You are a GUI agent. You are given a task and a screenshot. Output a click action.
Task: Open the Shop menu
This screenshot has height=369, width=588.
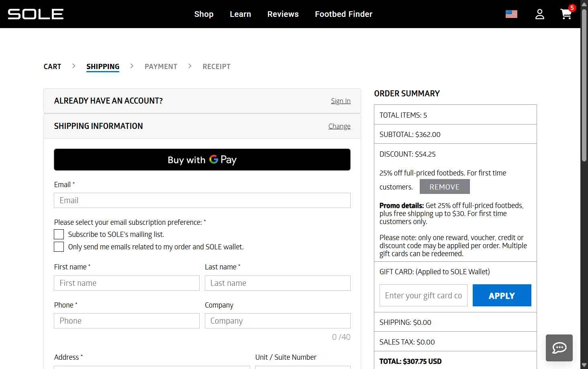[204, 14]
